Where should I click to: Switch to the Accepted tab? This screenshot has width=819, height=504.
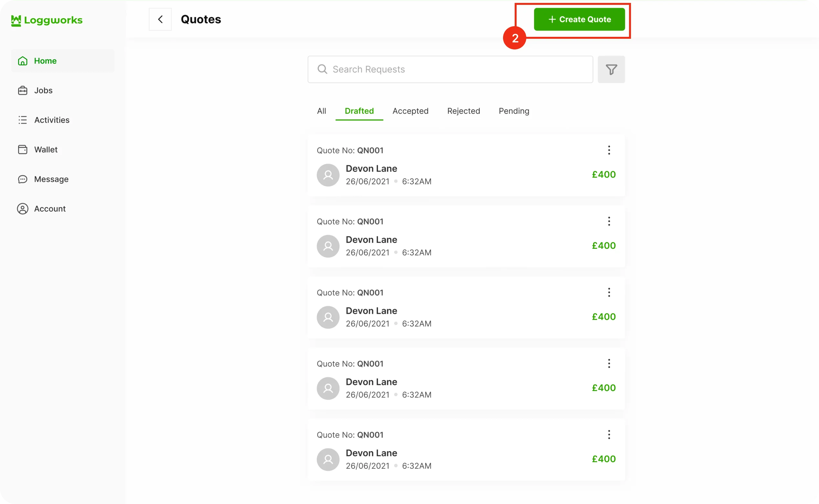pyautogui.click(x=410, y=111)
